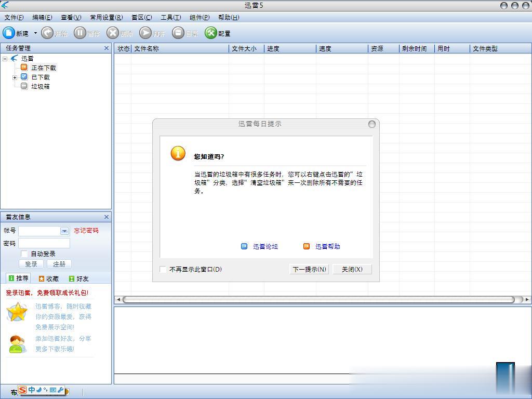This screenshot has width=532, height=399.
Task: Close the 雷友信息 panel
Action: 107,217
